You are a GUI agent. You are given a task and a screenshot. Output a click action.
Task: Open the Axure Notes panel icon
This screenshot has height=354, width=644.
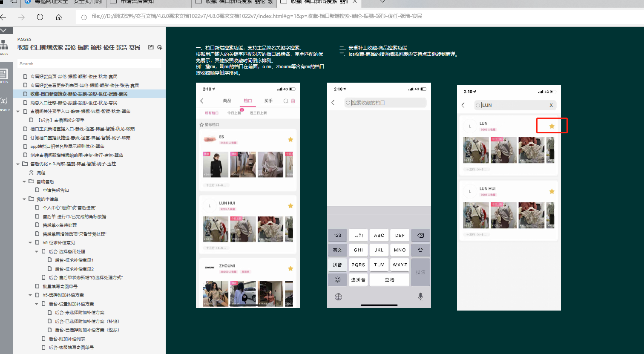(4, 75)
